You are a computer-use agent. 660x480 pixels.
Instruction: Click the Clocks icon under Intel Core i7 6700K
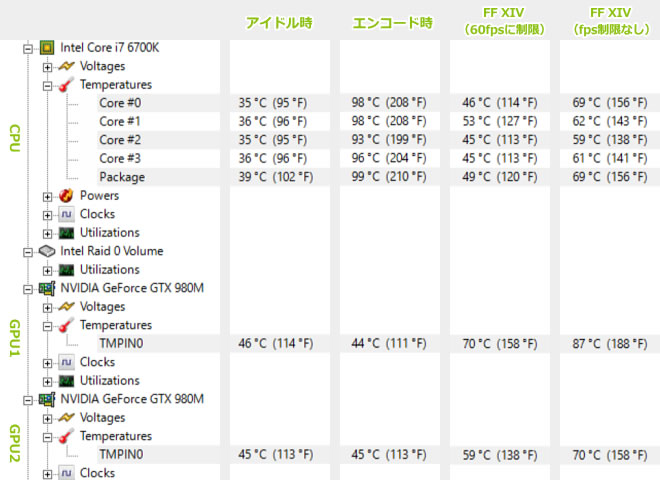click(x=66, y=214)
